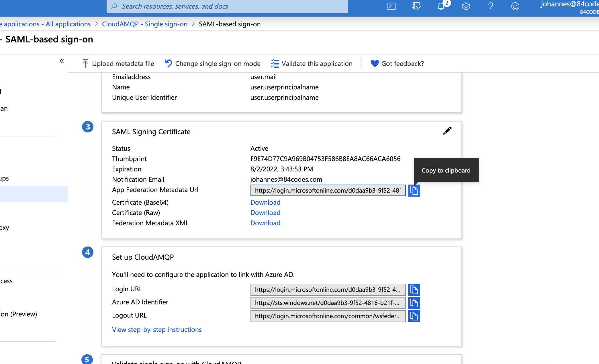The width and height of the screenshot is (599, 364).
Task: Open the sidebar item ending in (Preview)
Action: click(19, 314)
